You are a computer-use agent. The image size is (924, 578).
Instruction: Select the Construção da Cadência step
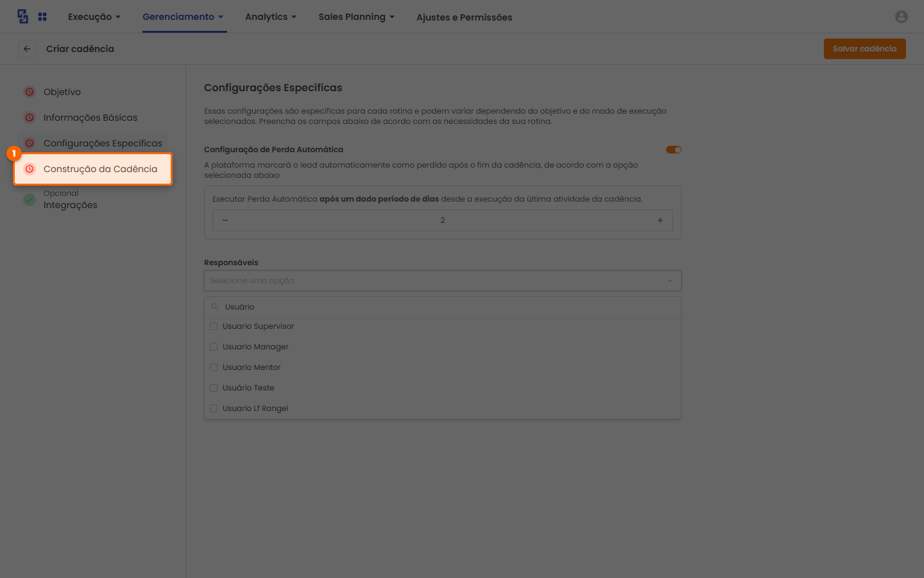coord(93,169)
